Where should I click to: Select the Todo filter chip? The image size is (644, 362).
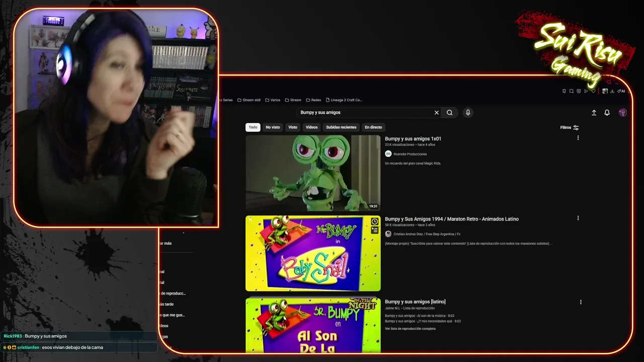[253, 127]
